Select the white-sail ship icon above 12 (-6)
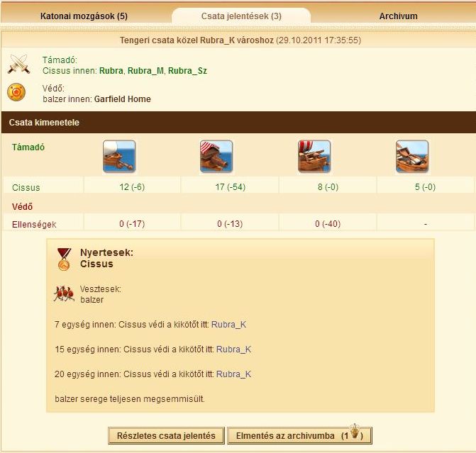 (118, 157)
